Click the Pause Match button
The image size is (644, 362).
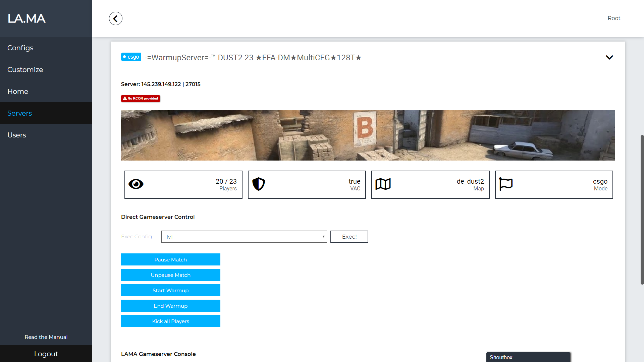171,259
